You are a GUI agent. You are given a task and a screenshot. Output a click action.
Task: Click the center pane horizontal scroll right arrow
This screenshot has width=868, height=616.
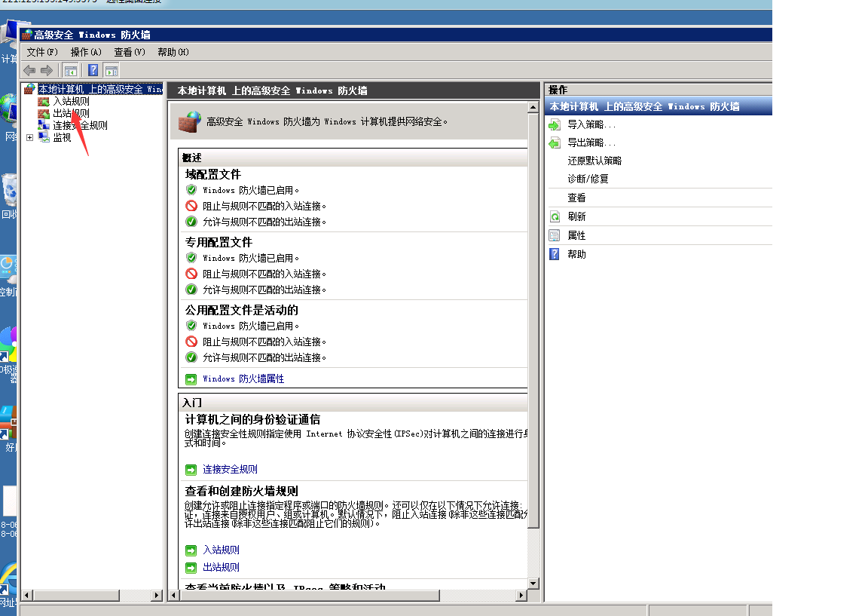521,596
